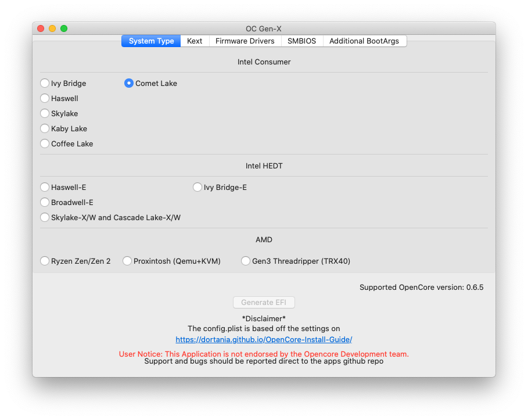Screen dimensions: 528x420
Task: Pick the Kaby Lake radio button
Action: pyautogui.click(x=45, y=128)
